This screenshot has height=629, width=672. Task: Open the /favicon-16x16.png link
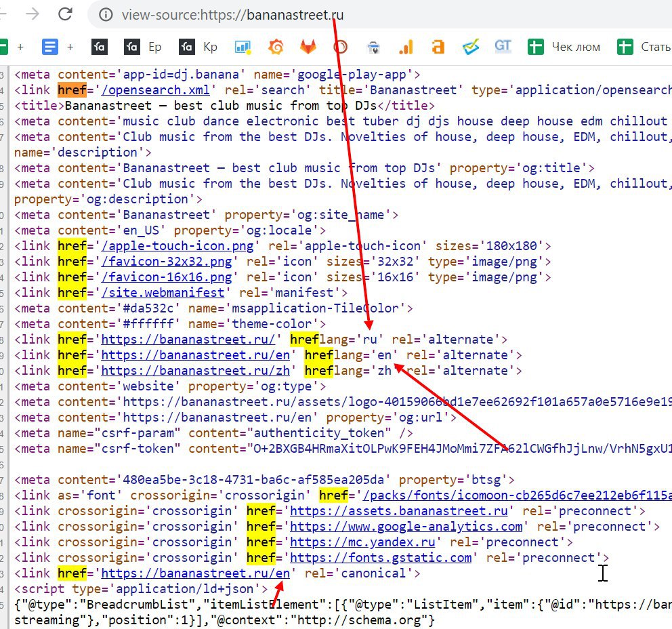(167, 277)
